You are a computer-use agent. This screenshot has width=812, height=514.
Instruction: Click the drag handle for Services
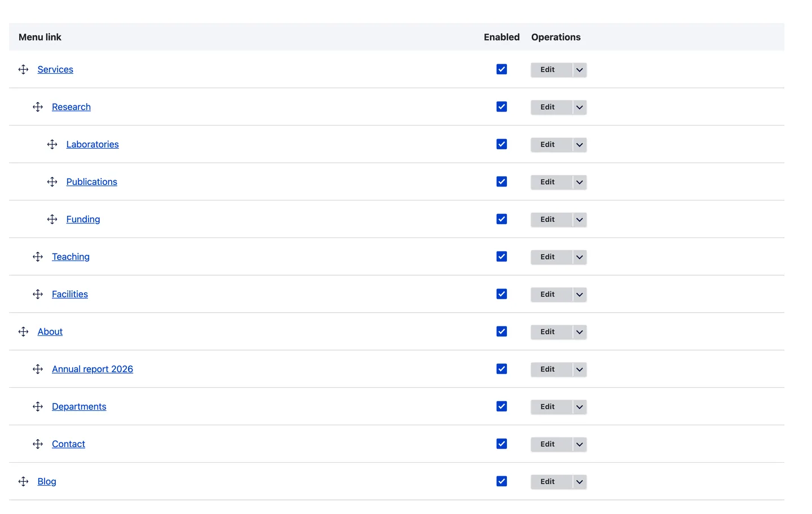pyautogui.click(x=23, y=69)
